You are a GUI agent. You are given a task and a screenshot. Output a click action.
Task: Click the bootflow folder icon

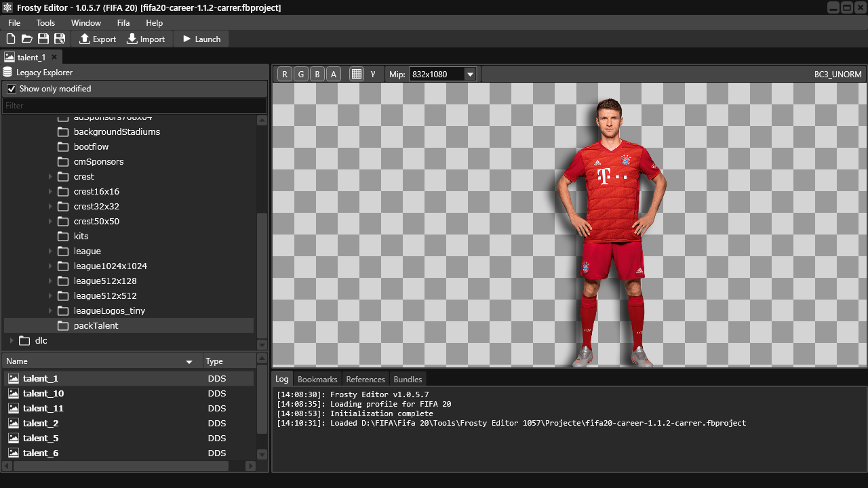point(63,147)
